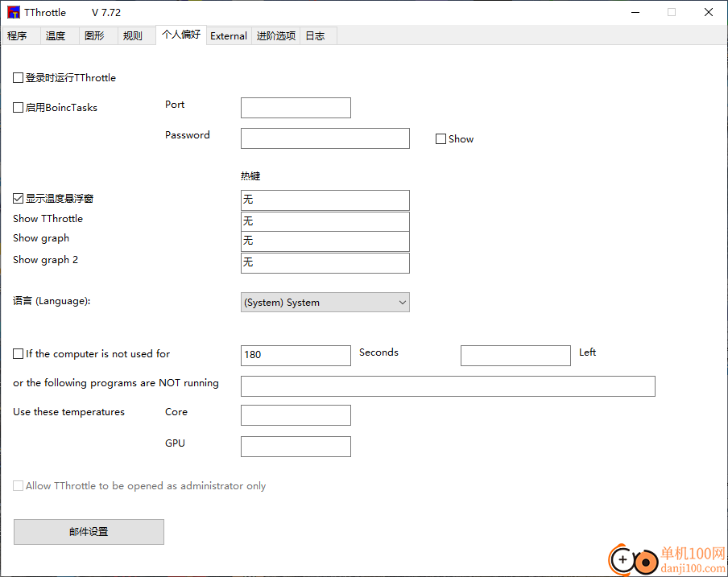
Task: Close the TThrottle window
Action: tap(708, 13)
